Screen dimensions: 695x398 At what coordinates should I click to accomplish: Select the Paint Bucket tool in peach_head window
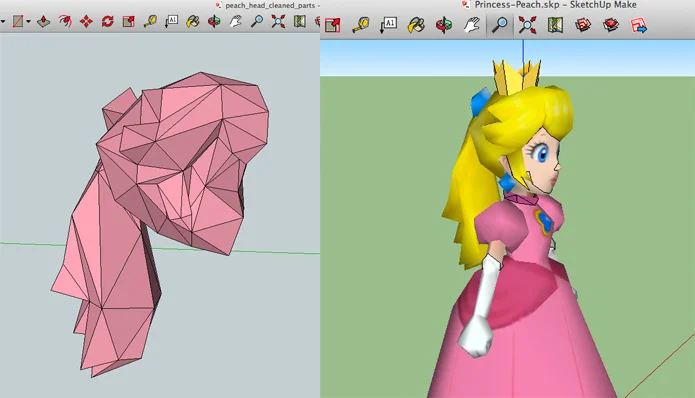point(192,21)
